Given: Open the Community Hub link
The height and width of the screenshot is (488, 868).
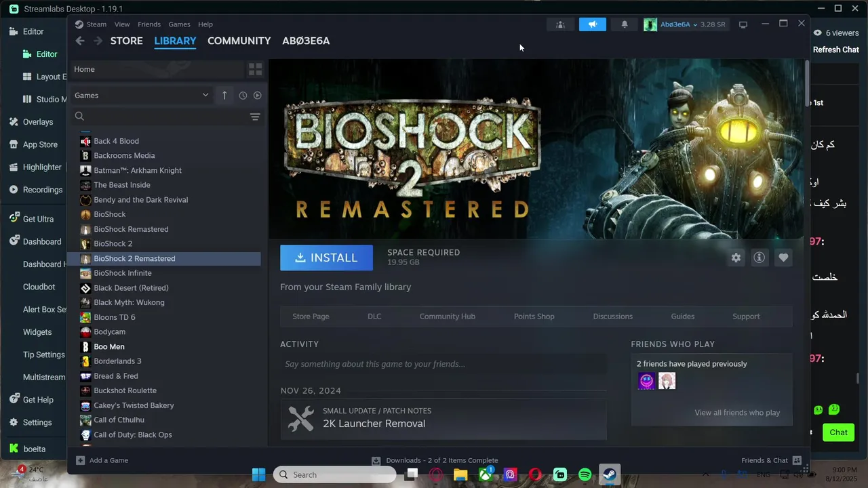Looking at the screenshot, I should click(448, 317).
